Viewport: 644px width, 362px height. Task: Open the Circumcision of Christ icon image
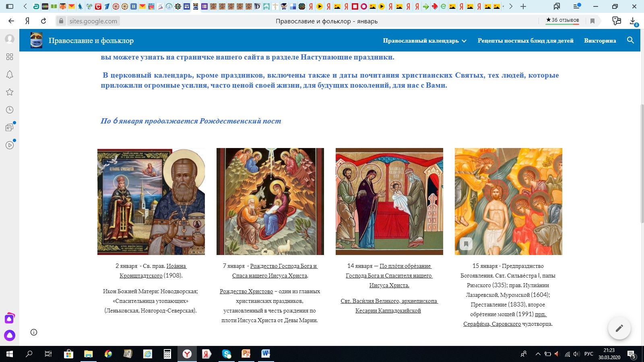point(389,202)
